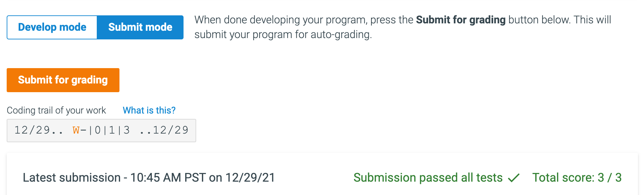
Task: Click the "Total score: 3 / 3" text
Action: pyautogui.click(x=577, y=178)
